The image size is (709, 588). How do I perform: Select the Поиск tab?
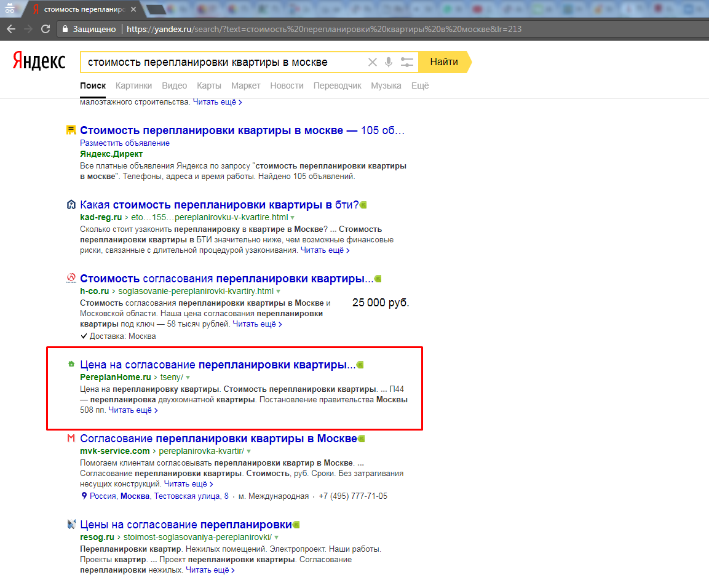pyautogui.click(x=93, y=85)
